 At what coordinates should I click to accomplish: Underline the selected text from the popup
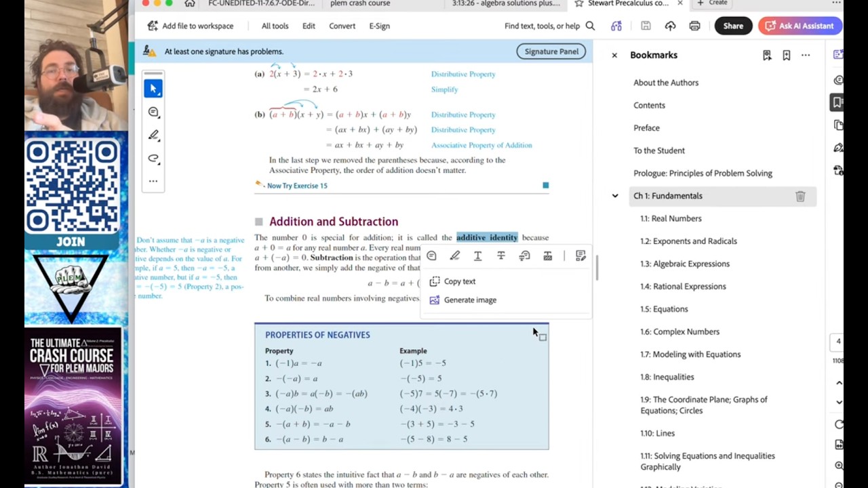[x=477, y=256]
